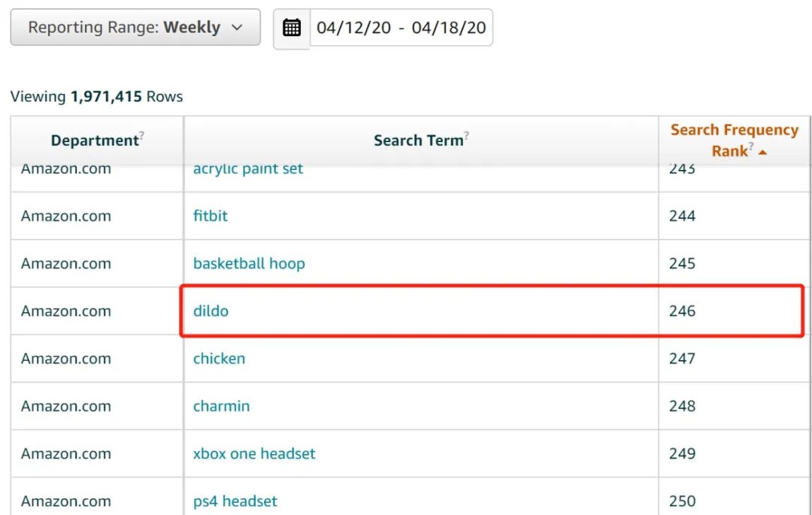812x515 pixels.
Task: Click the Search Term column header
Action: click(x=418, y=141)
